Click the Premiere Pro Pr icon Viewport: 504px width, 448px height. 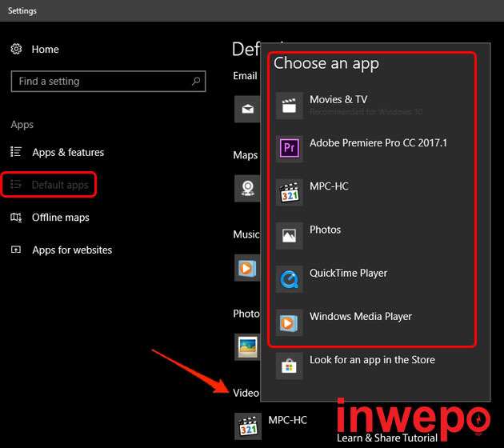coord(290,149)
